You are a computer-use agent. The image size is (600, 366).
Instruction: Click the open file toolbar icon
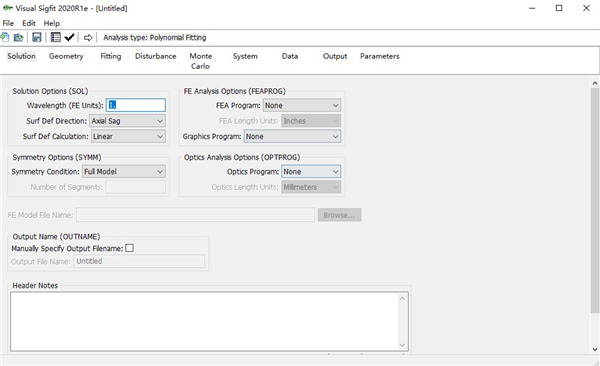point(18,37)
